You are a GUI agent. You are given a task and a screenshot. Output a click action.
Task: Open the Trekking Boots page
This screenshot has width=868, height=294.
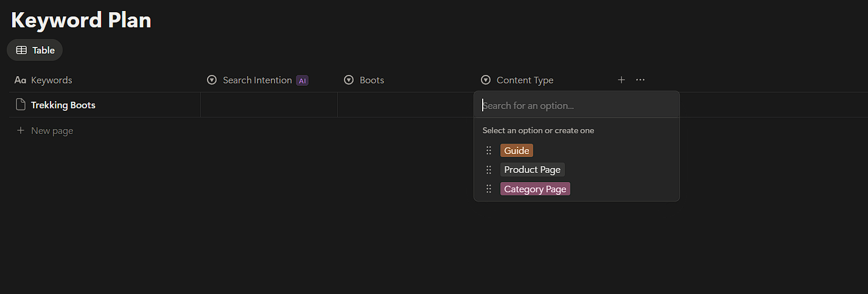(63, 105)
